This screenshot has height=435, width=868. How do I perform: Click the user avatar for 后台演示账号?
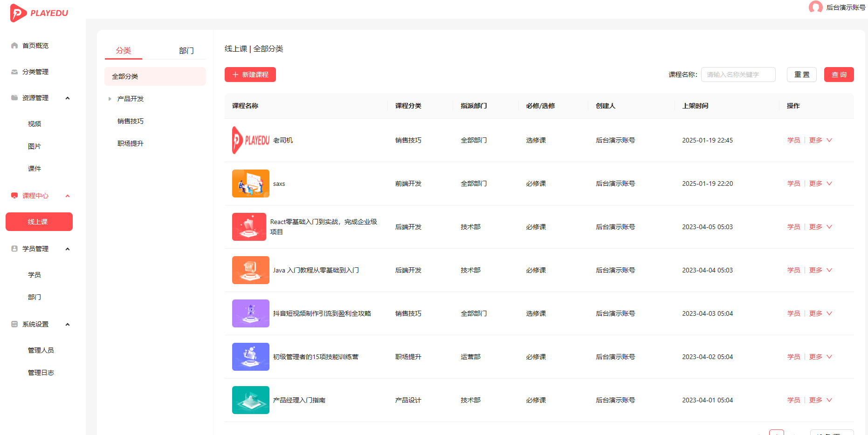(x=816, y=7)
